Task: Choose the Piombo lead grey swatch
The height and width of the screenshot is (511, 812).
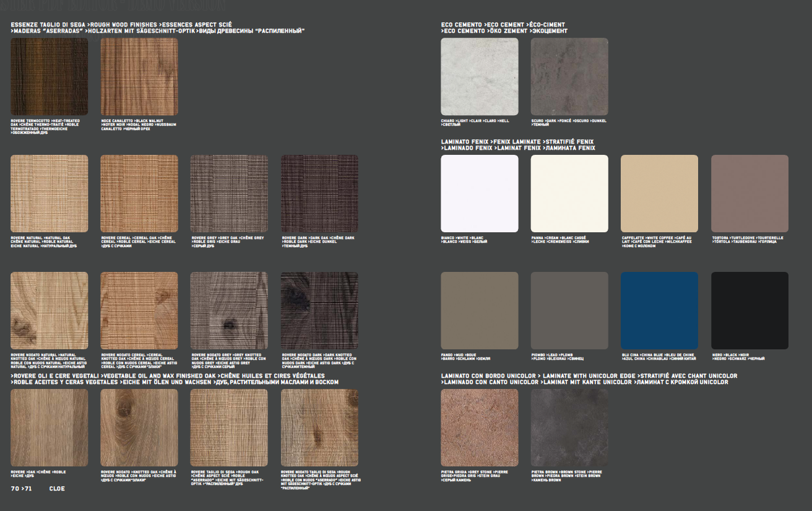Action: click(569, 310)
